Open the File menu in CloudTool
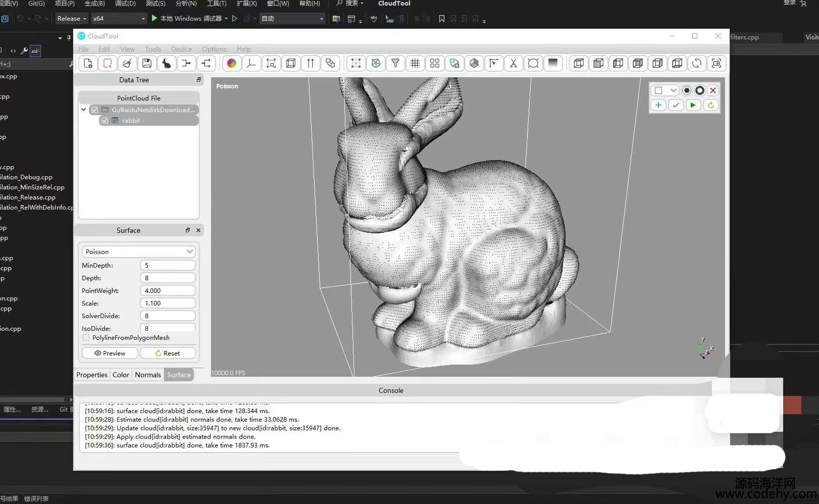Viewport: 819px width, 504px height. pos(83,49)
